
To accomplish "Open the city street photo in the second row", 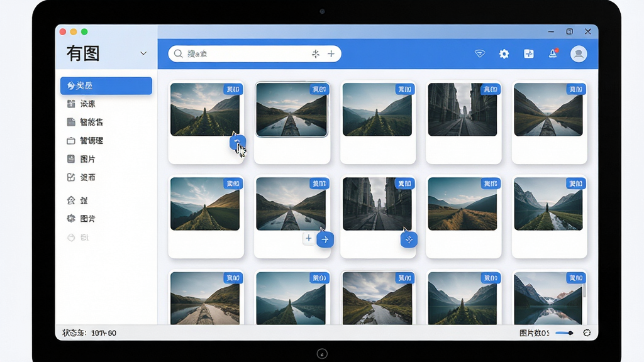I will tap(377, 204).
